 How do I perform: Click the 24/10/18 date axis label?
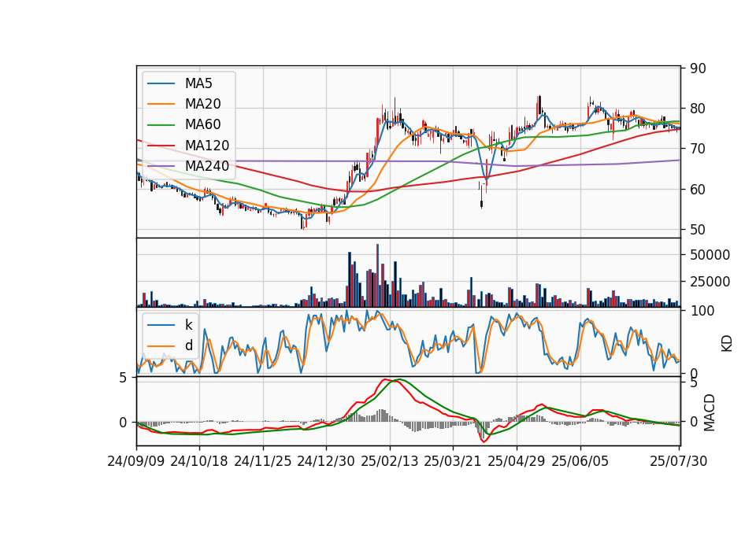(x=199, y=461)
